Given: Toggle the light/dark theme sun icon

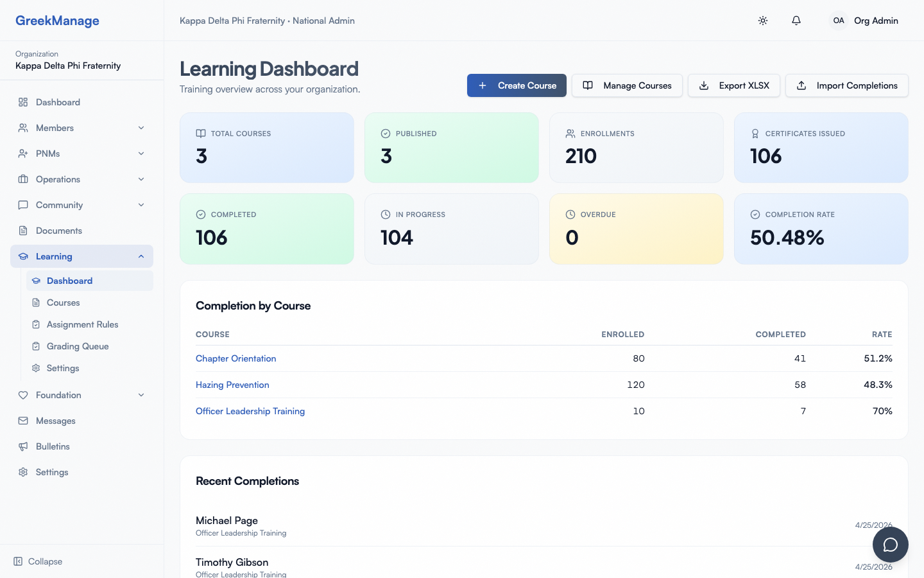Looking at the screenshot, I should click(763, 21).
